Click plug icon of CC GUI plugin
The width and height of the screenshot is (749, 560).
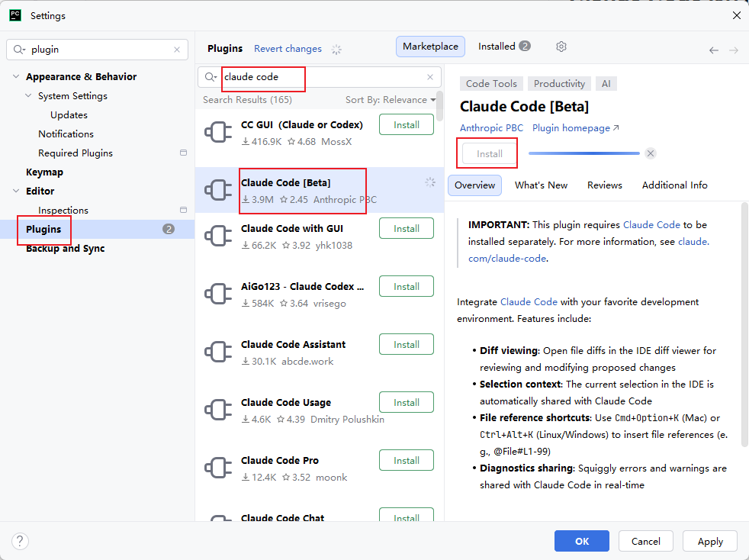coord(218,132)
